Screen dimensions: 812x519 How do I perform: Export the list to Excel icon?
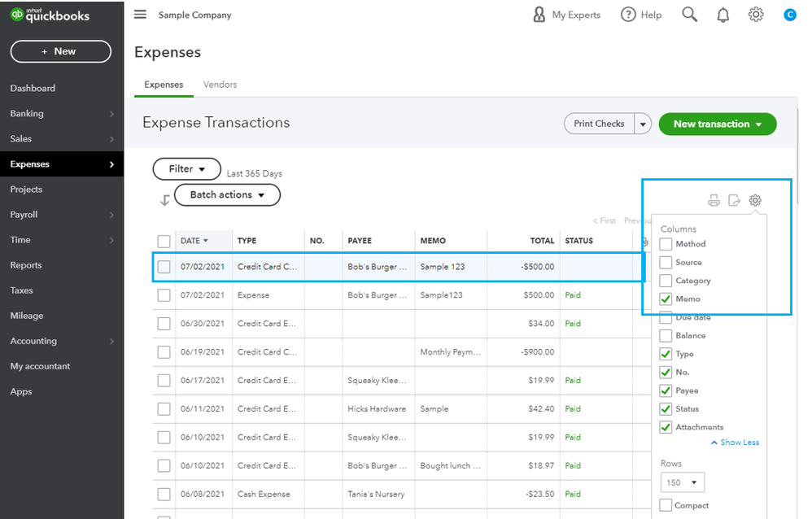tap(734, 200)
